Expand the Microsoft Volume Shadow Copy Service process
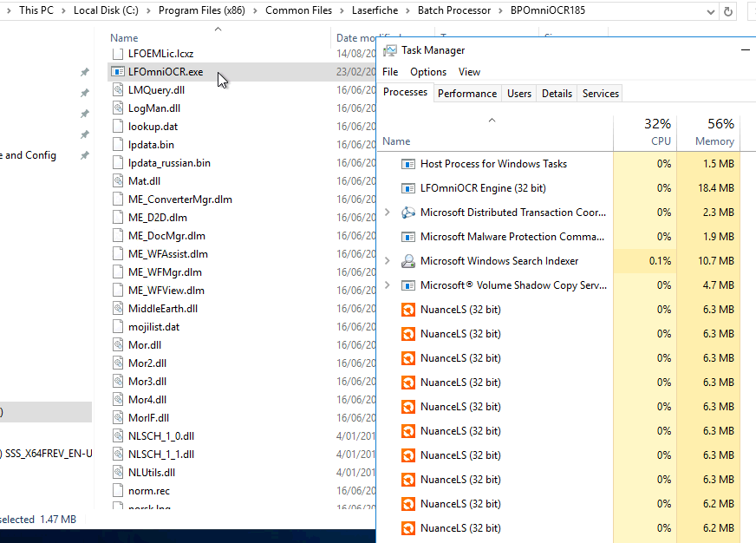Image resolution: width=756 pixels, height=543 pixels. pyautogui.click(x=388, y=285)
